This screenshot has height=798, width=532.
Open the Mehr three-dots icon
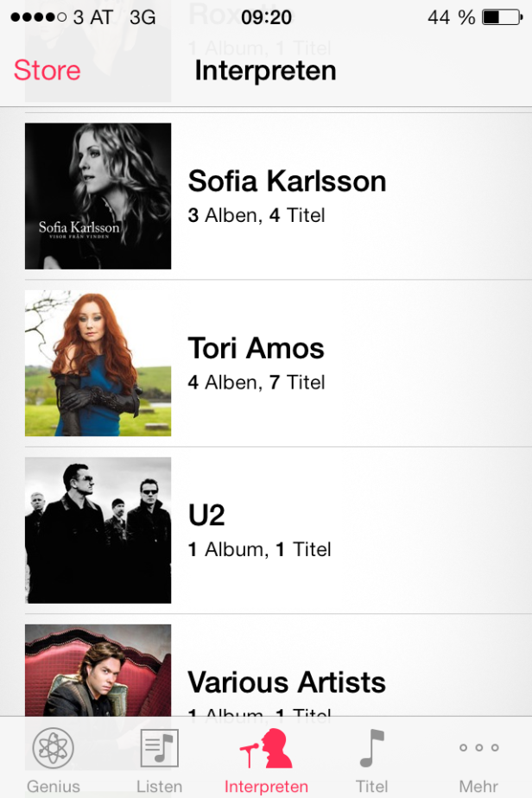(478, 748)
